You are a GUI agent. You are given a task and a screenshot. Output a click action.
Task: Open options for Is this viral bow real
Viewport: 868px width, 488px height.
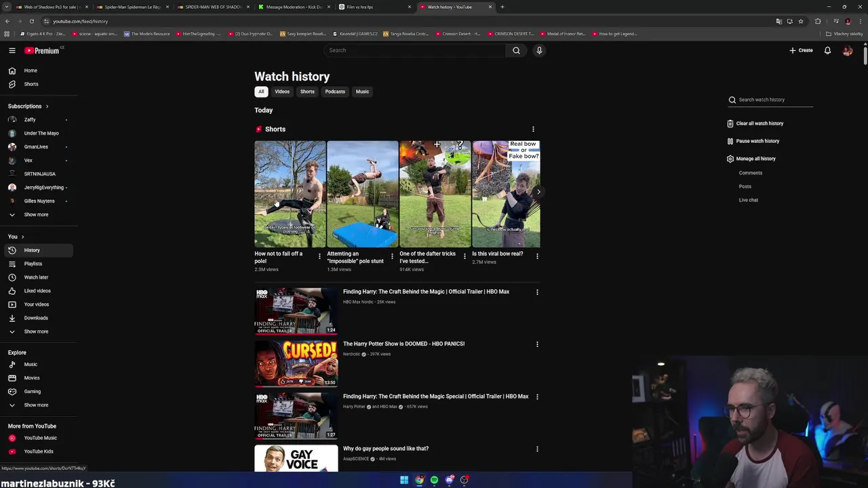537,256
